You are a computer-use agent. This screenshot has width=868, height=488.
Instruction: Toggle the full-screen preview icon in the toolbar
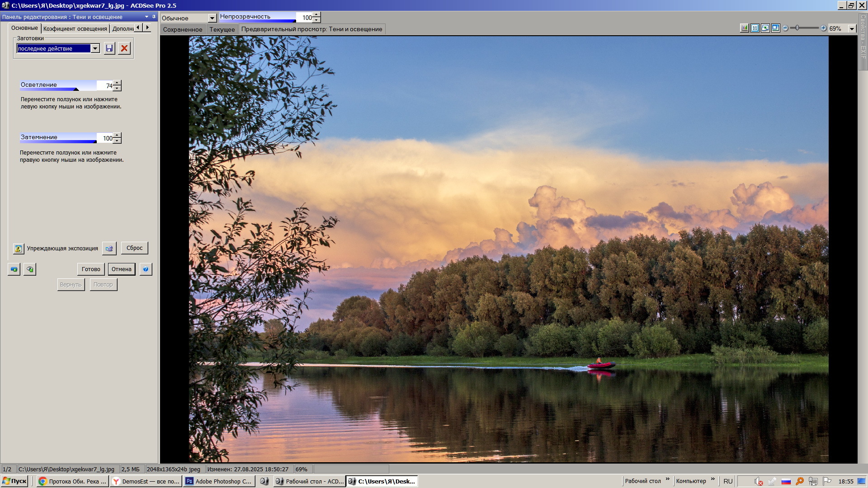point(775,28)
